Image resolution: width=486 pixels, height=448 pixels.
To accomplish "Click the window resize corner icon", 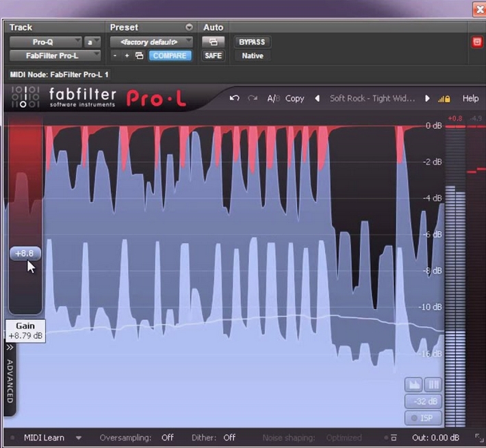I will (x=479, y=438).
